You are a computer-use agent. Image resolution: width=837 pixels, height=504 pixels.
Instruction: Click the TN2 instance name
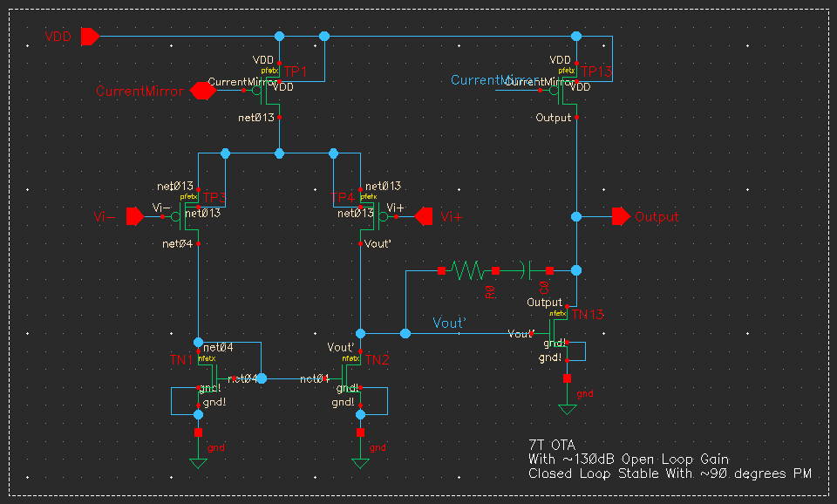pyautogui.click(x=377, y=360)
